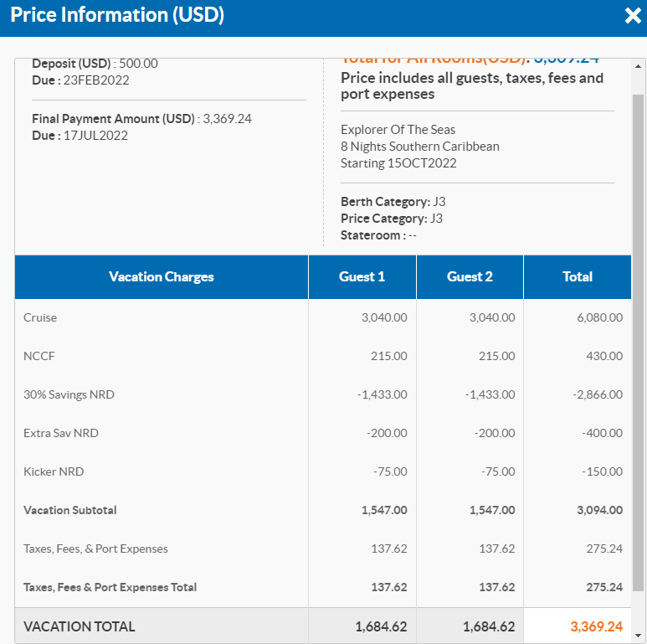The height and width of the screenshot is (644, 647).
Task: Click Guest 1 vacation total 1,684.62
Action: pyautogui.click(x=382, y=626)
